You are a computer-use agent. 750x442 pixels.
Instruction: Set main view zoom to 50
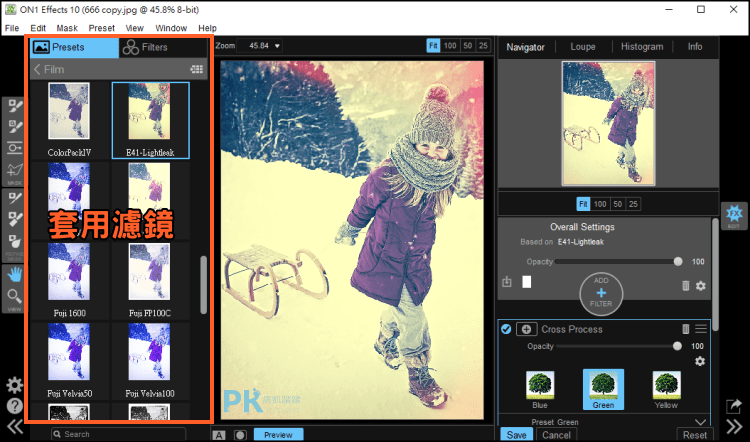tap(468, 46)
